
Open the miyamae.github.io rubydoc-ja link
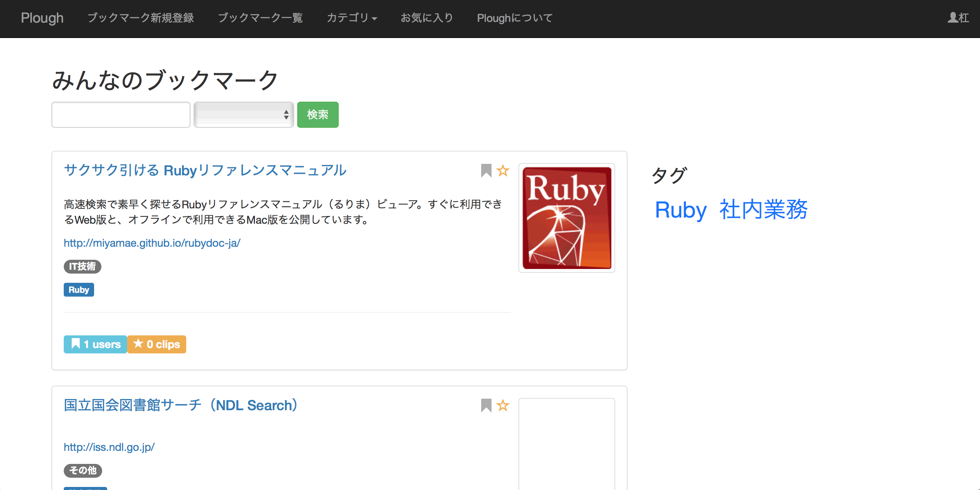152,243
